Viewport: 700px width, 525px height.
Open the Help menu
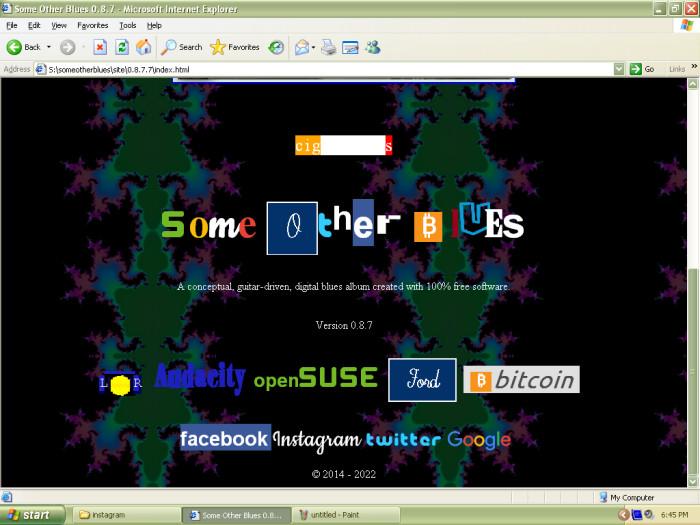[x=154, y=25]
